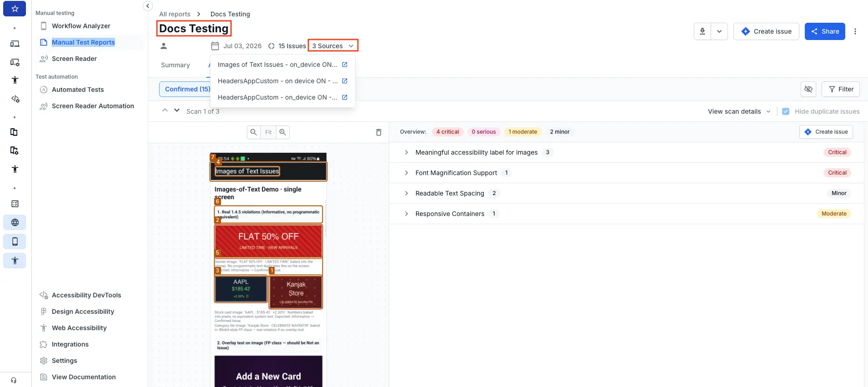Image resolution: width=868 pixels, height=387 pixels.
Task: Switch to the Summary tab
Action: (x=176, y=65)
